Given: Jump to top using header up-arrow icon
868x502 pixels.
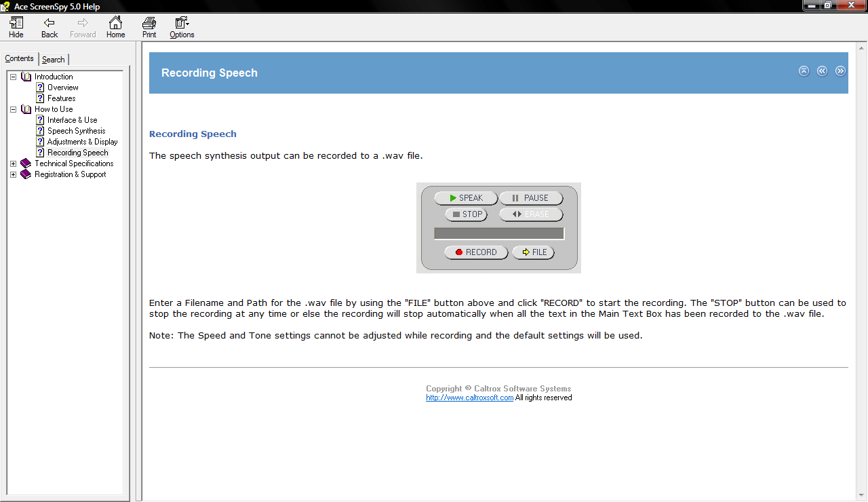Looking at the screenshot, I should coord(804,71).
